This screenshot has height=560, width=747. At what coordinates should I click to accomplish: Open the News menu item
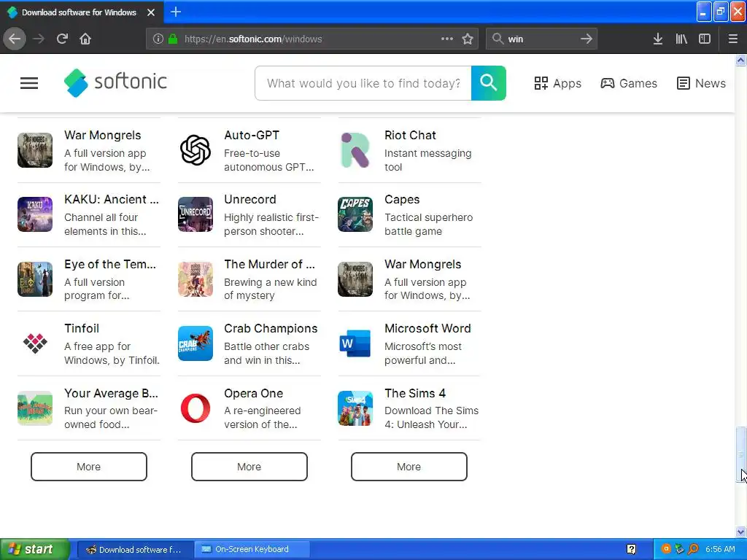pyautogui.click(x=701, y=83)
